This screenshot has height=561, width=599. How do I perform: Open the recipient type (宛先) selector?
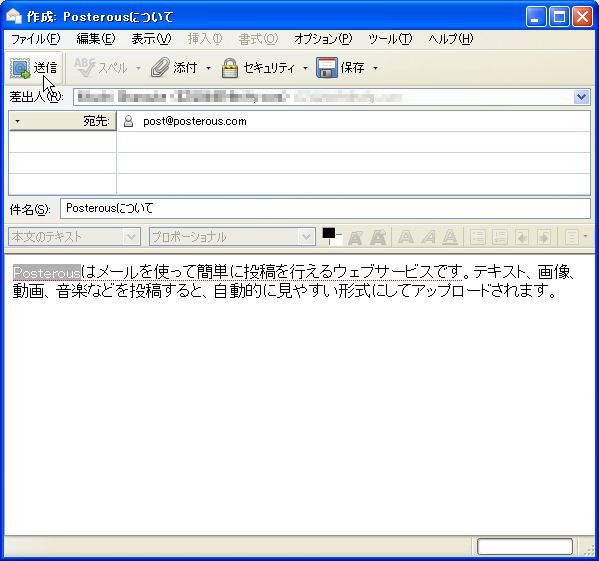coord(62,121)
